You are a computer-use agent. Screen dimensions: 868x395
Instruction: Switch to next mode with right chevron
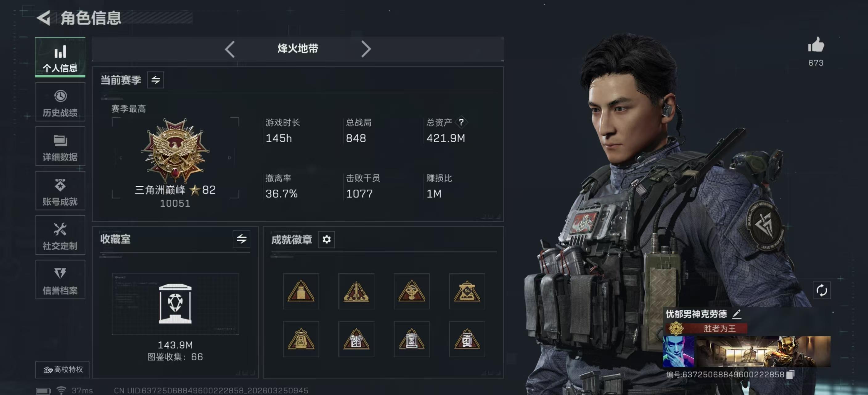pos(366,49)
